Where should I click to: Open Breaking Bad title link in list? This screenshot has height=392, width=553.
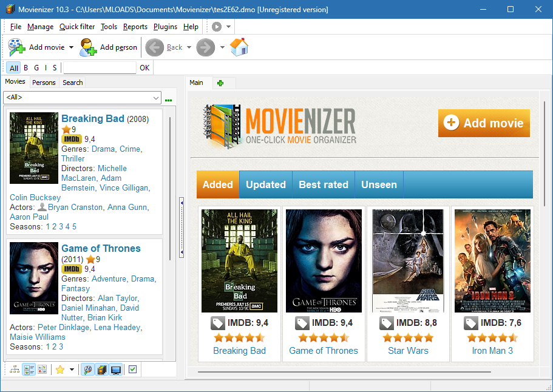pos(93,118)
